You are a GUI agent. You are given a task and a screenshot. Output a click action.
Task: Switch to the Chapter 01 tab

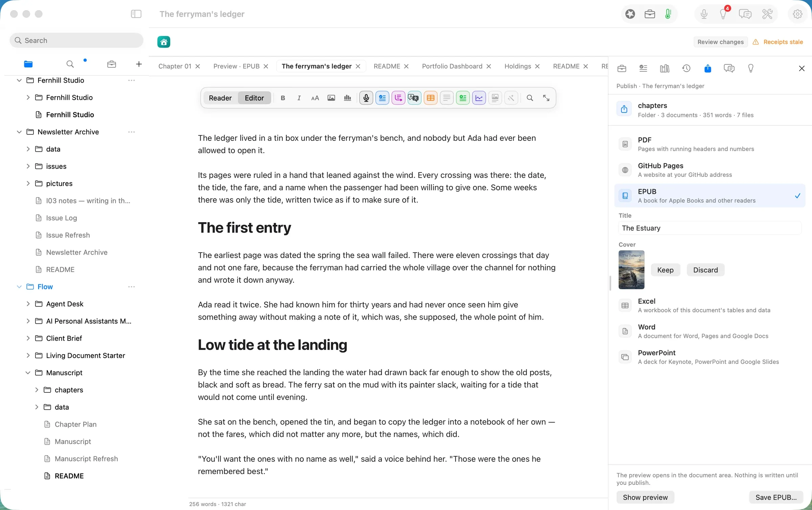tap(175, 66)
